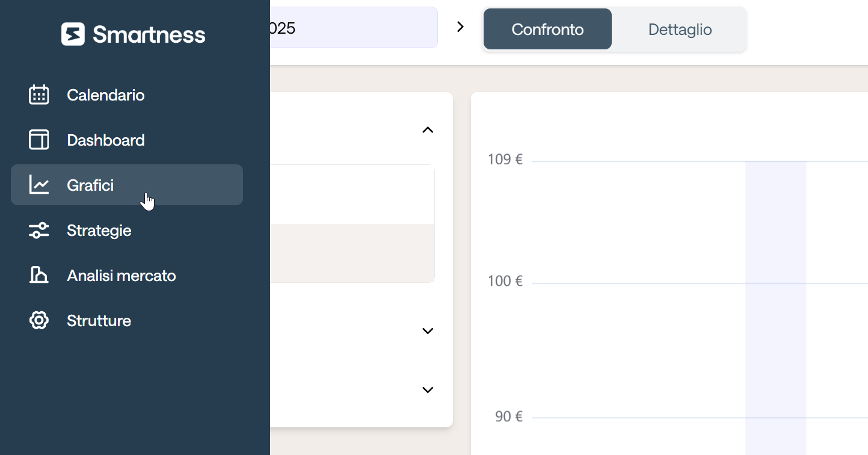Click the Analisi mercato icon
Viewport: 868px width, 455px height.
point(39,275)
